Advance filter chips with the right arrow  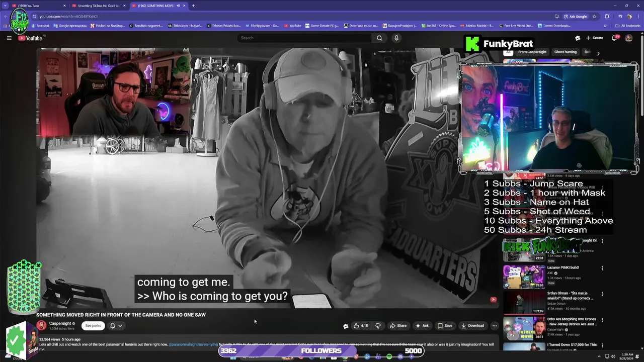tap(598, 53)
